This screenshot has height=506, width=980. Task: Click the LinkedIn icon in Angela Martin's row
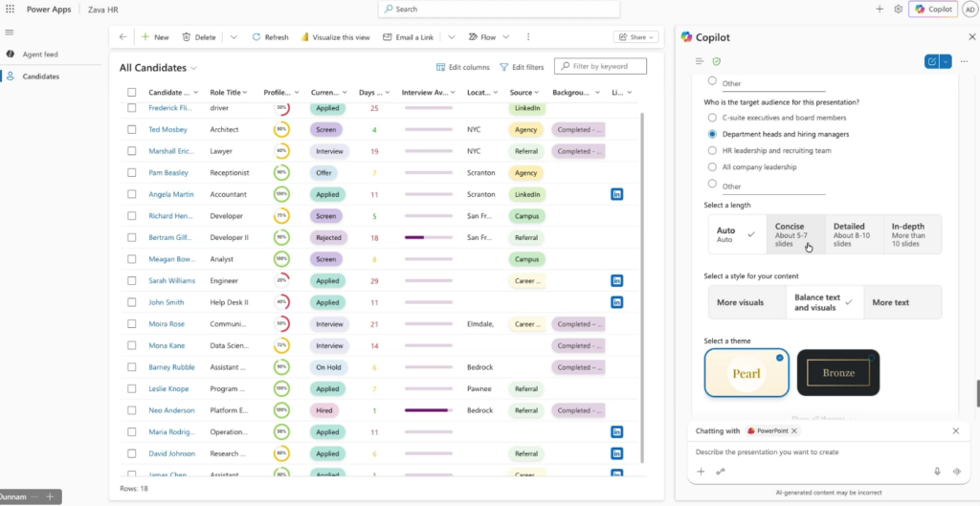[617, 194]
